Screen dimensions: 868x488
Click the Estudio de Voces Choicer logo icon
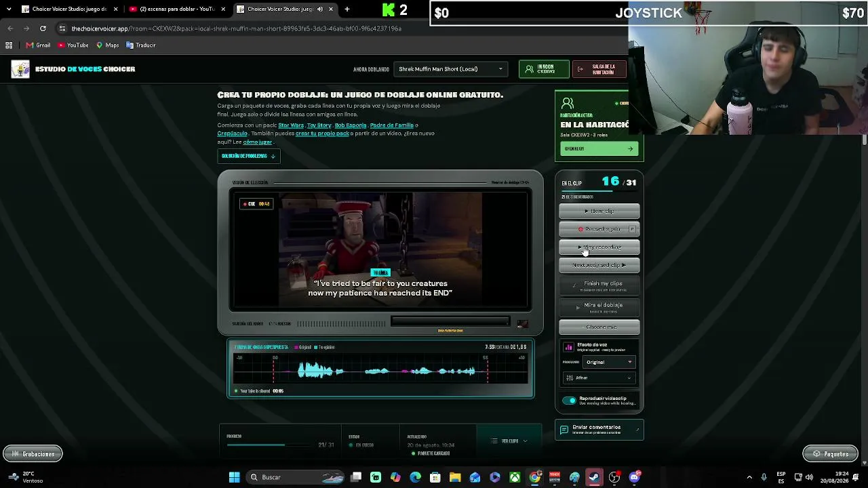coord(20,69)
